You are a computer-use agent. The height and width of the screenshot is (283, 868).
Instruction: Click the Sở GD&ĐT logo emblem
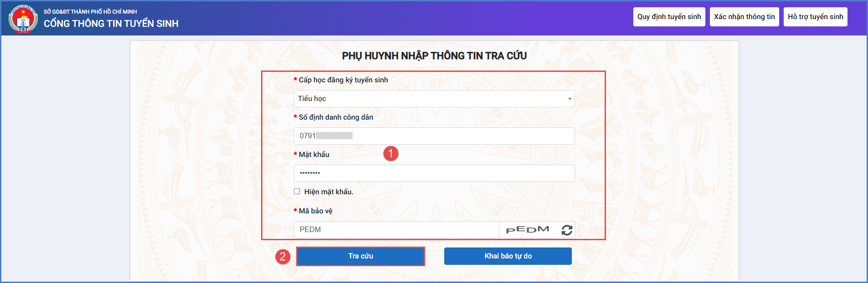coord(23,19)
